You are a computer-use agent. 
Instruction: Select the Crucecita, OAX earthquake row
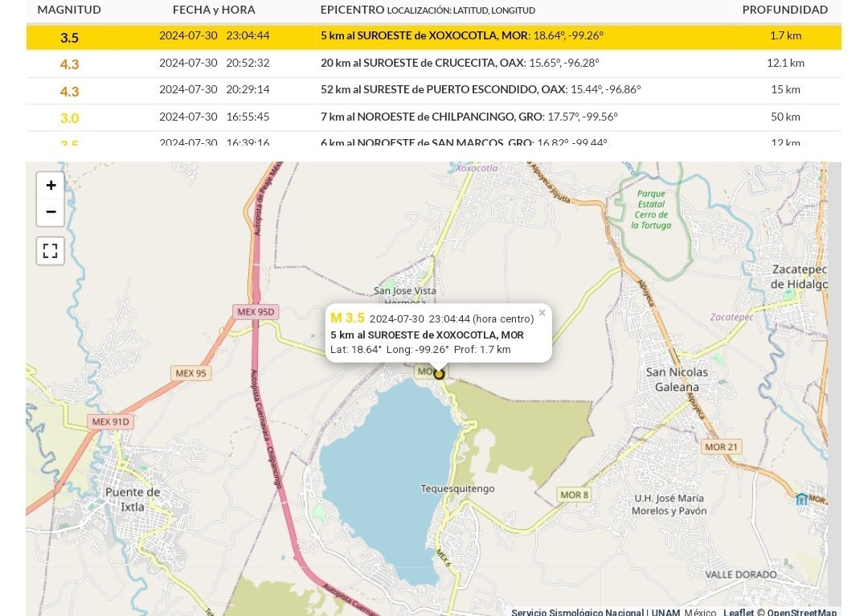point(433,64)
